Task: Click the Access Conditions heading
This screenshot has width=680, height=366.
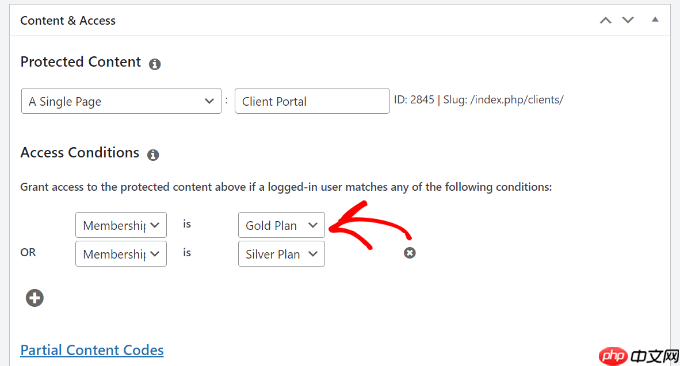Action: (80, 153)
